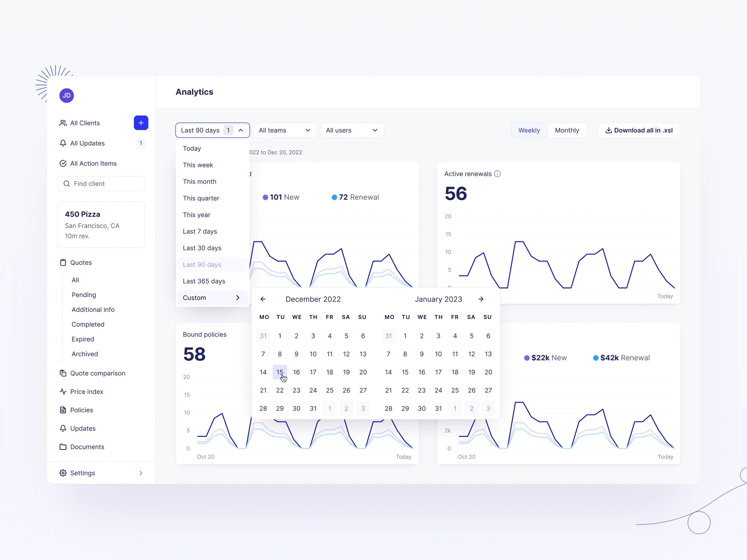Click the Documents icon in sidebar
Screen dimensions: 747x560
[63, 447]
